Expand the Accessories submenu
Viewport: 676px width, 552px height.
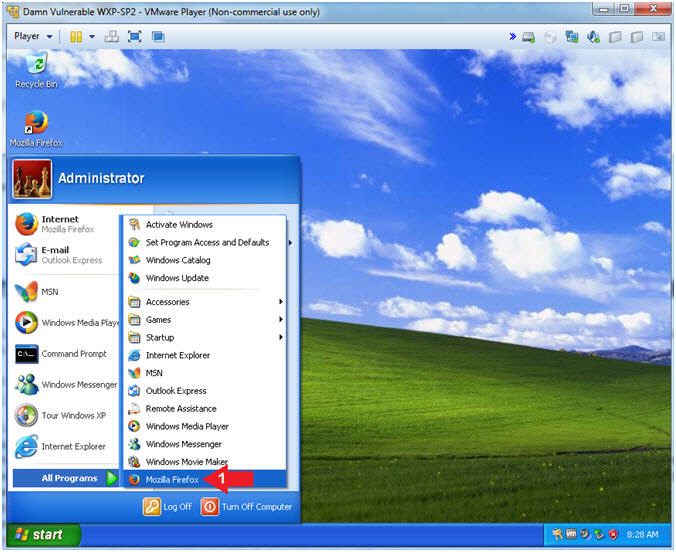205,302
